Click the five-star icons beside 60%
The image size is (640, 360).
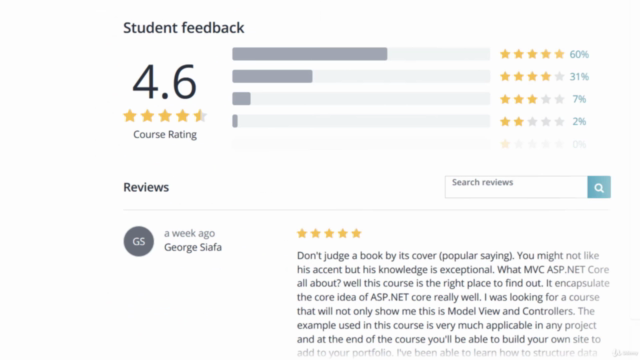click(x=532, y=54)
